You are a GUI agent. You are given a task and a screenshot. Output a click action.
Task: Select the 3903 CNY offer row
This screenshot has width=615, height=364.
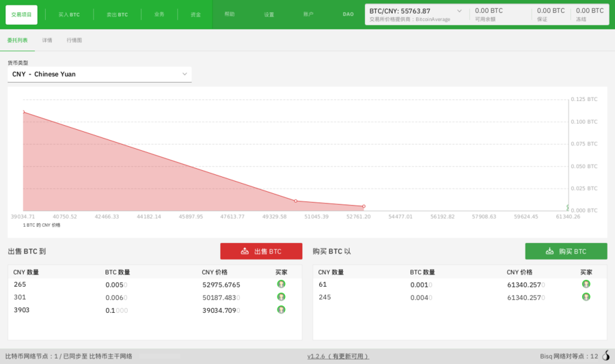pos(137,310)
